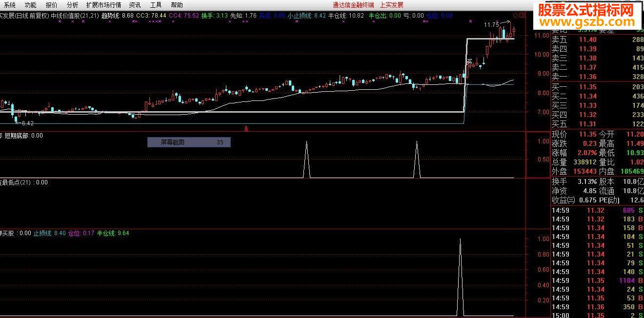Open the 工具 menu
Screen dimensions: 644x318
pos(156,5)
